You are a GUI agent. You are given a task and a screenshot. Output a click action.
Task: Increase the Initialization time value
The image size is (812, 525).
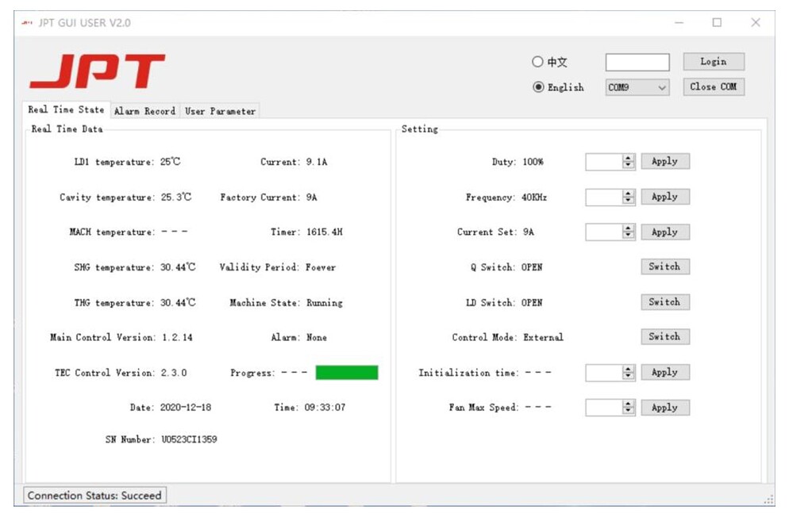(x=628, y=369)
